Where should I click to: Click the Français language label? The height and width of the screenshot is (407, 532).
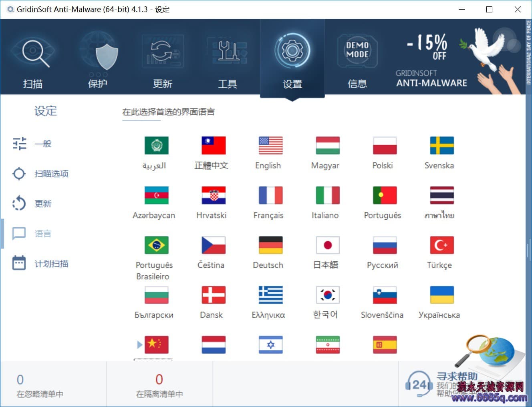coord(268,216)
